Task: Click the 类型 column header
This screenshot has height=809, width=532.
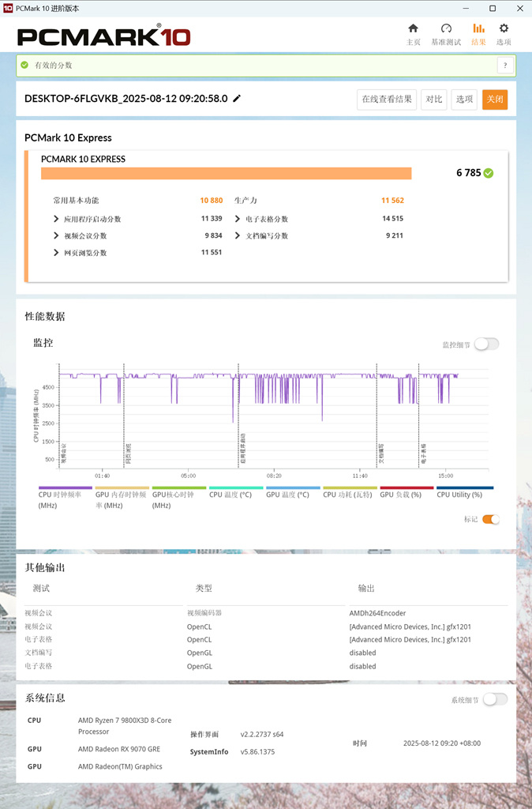Action: 204,588
